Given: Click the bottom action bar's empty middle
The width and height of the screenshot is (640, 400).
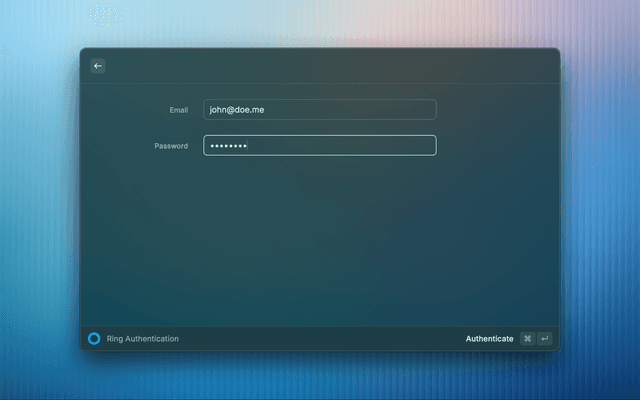Looking at the screenshot, I should click(x=320, y=339).
